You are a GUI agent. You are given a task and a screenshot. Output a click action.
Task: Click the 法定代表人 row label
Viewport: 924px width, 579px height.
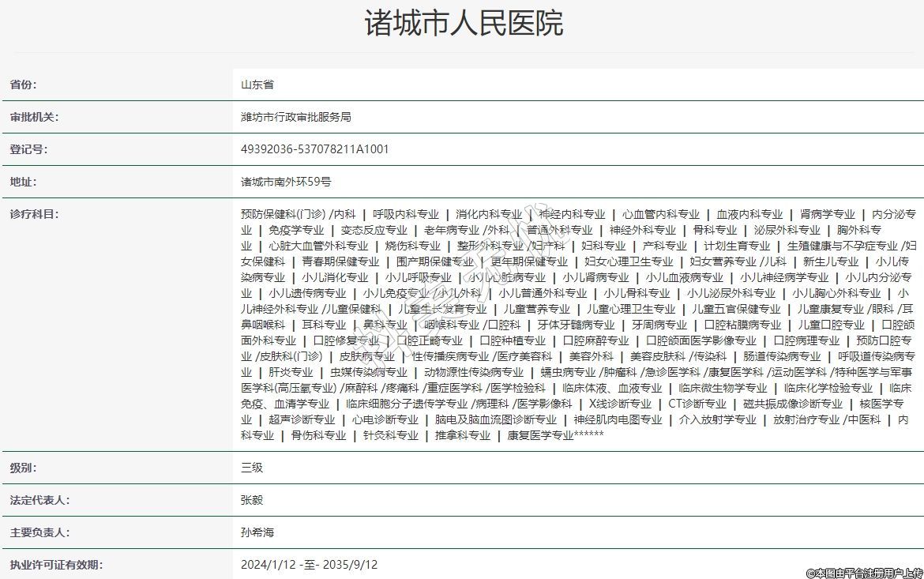(39, 500)
